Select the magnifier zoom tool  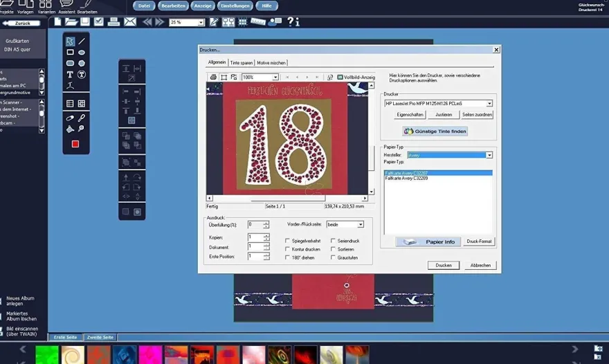point(82,129)
